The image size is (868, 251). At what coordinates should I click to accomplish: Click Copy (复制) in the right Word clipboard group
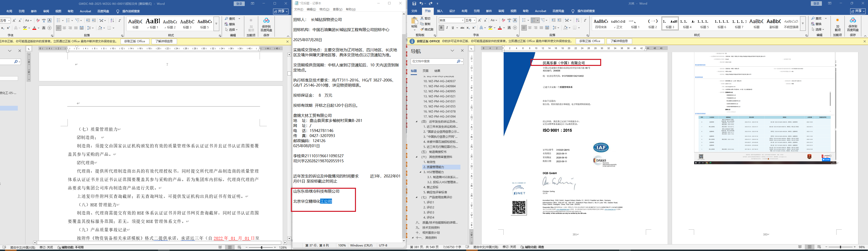(x=425, y=24)
